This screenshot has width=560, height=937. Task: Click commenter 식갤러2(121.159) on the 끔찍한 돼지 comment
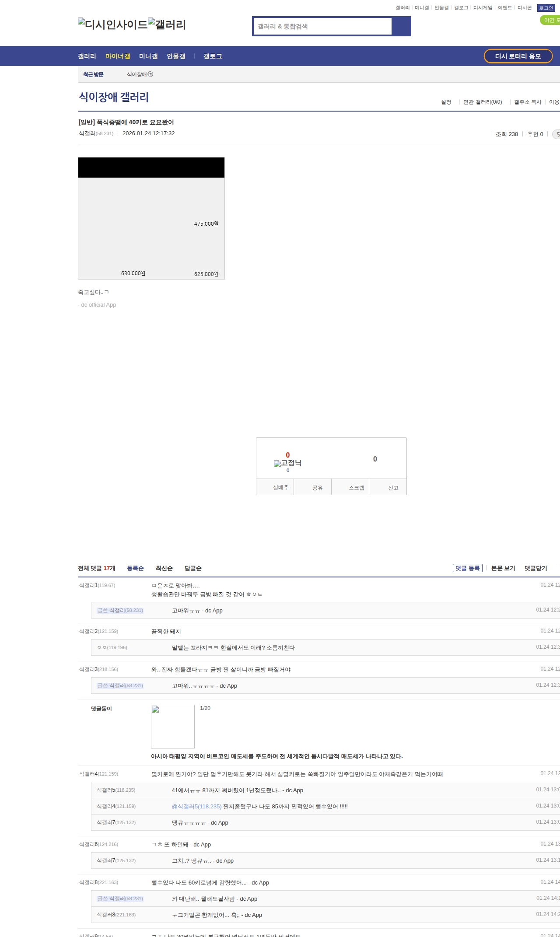98,631
